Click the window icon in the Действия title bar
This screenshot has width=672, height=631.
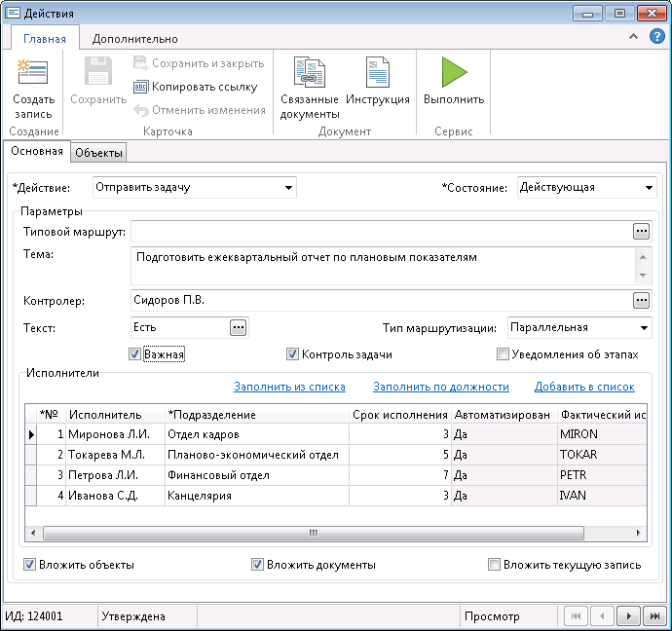13,13
